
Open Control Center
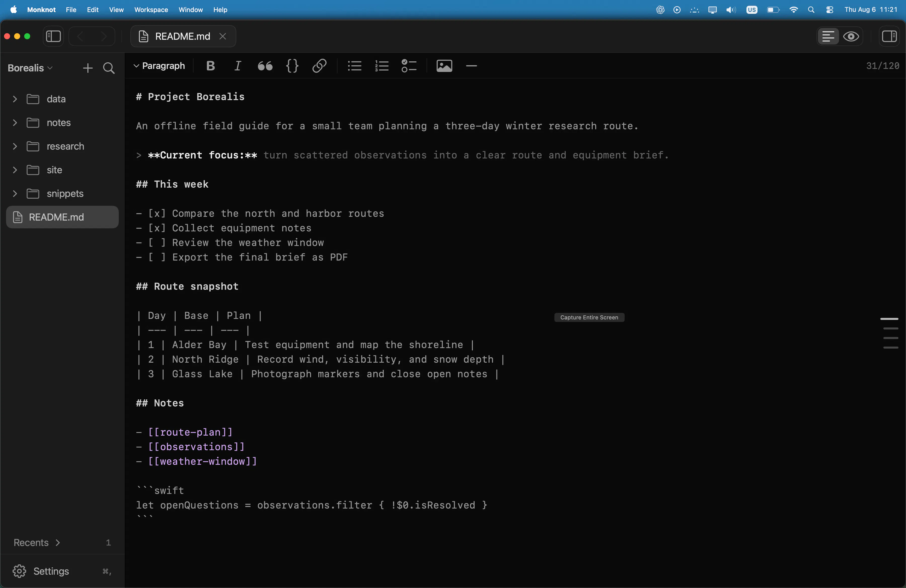830,10
